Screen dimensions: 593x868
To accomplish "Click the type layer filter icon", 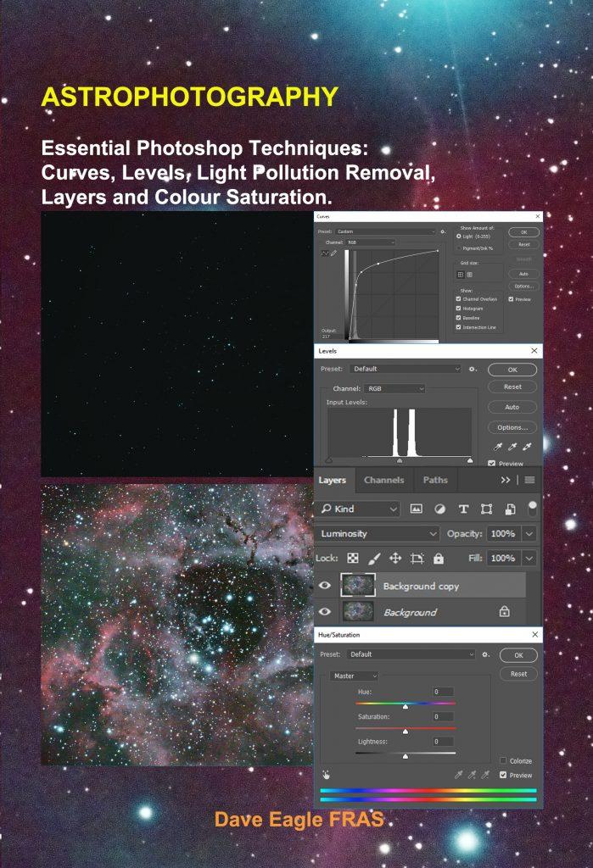I will pos(463,509).
